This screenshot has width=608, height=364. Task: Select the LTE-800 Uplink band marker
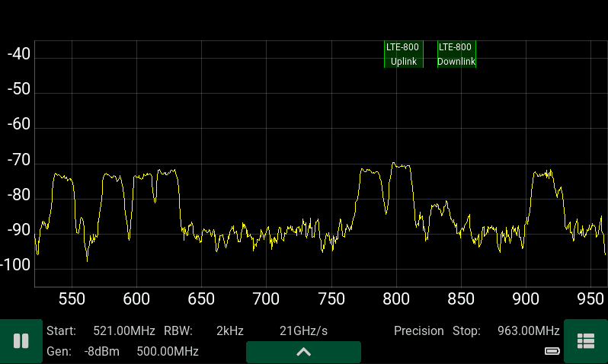click(x=403, y=54)
